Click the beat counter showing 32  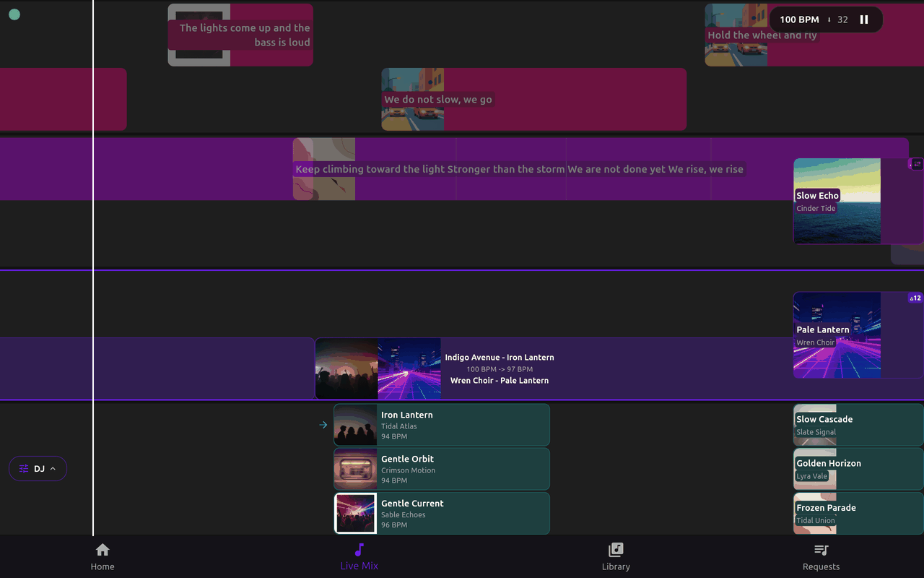842,20
